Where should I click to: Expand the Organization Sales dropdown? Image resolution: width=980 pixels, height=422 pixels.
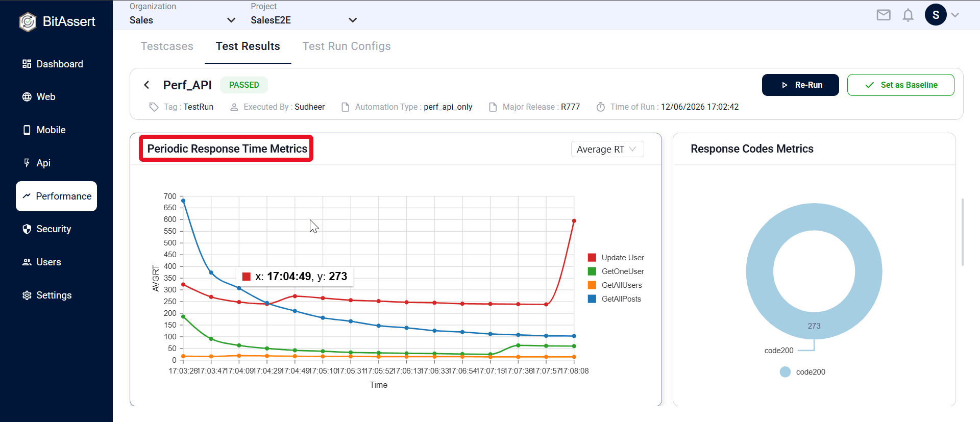click(182, 20)
